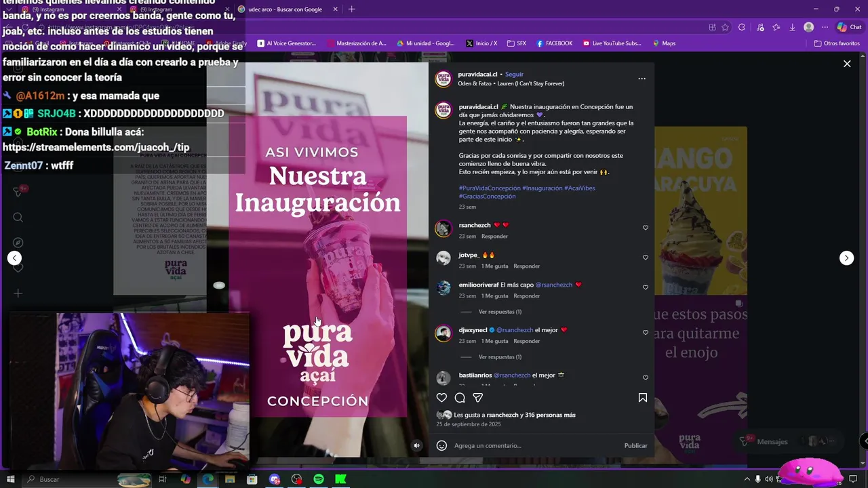Open Task View on the taskbar
868x488 pixels.
pyautogui.click(x=163, y=479)
